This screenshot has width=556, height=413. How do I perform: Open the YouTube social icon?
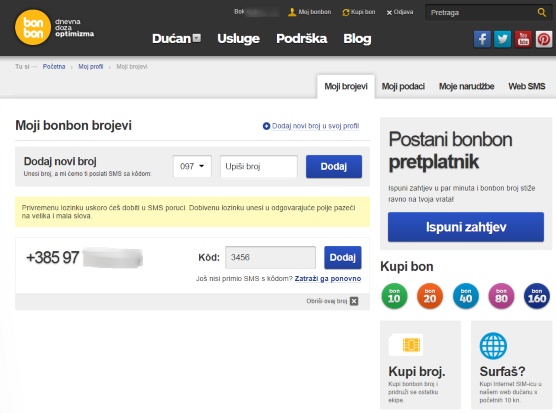click(x=523, y=39)
